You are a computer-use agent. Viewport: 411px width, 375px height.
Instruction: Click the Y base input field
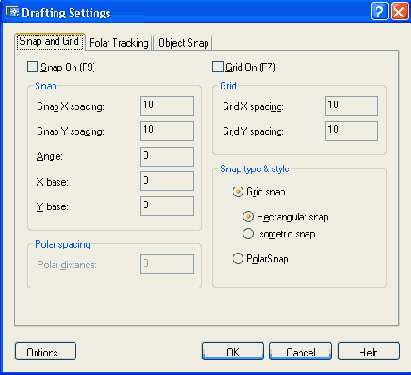167,206
